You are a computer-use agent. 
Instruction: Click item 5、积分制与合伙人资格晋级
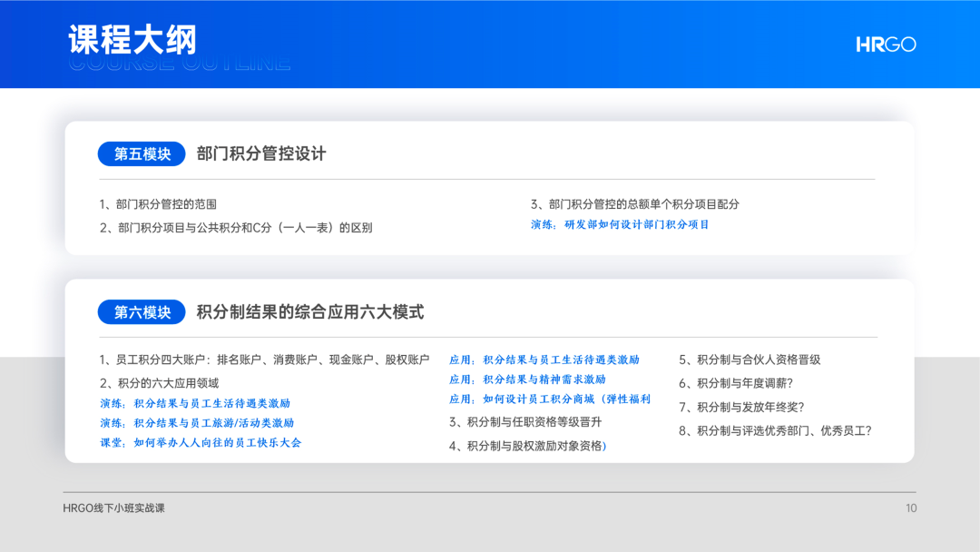[750, 360]
